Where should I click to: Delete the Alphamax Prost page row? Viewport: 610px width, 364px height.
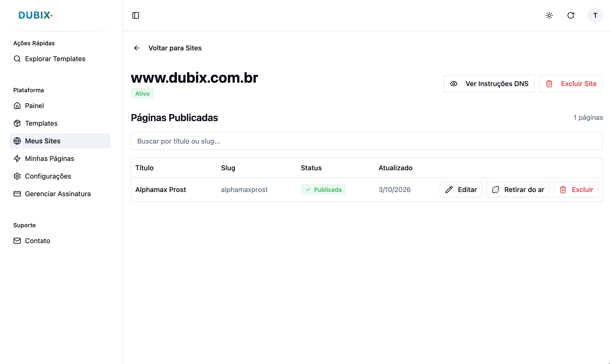click(576, 190)
